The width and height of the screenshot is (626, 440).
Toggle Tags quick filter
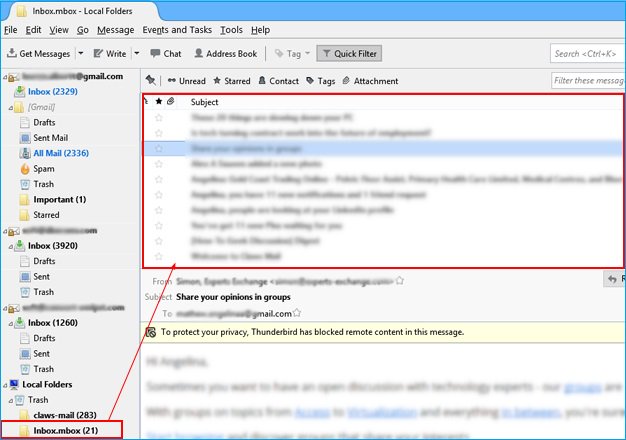pyautogui.click(x=321, y=81)
